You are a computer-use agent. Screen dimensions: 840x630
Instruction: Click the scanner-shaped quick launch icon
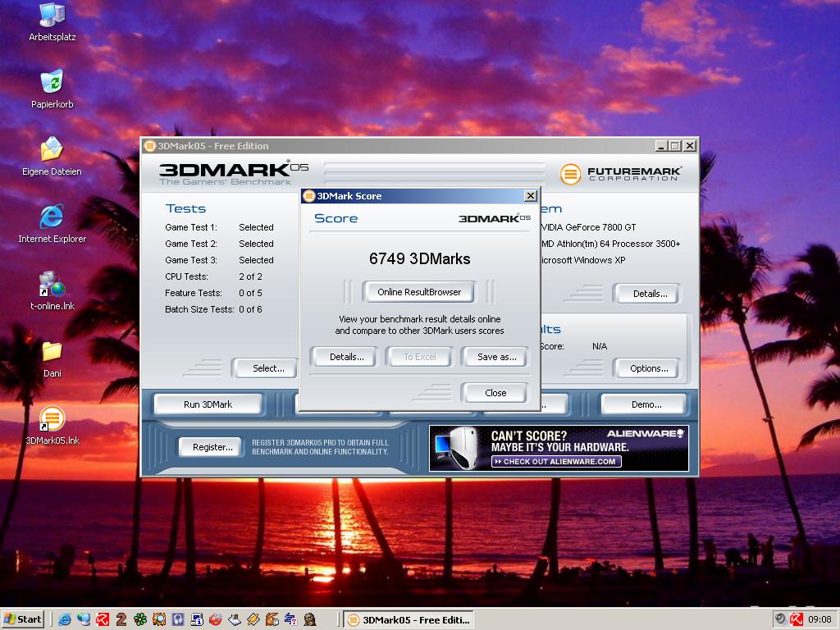point(234,619)
